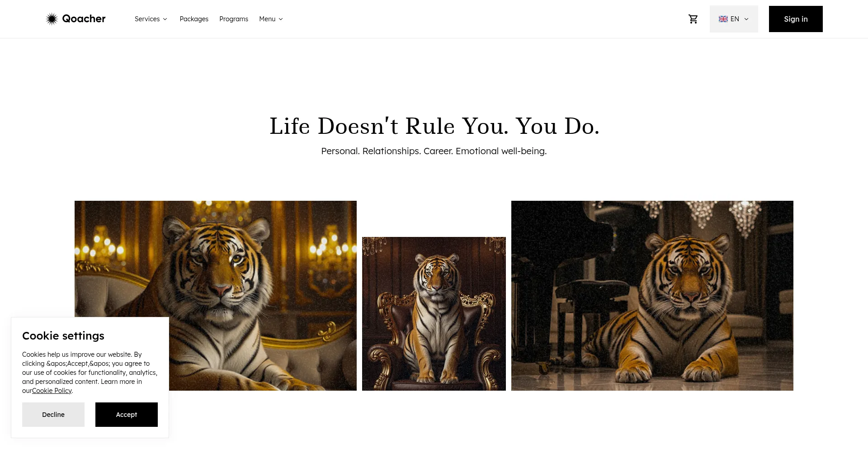Accept the cookie settings
This screenshot has width=868, height=449.
tap(127, 415)
